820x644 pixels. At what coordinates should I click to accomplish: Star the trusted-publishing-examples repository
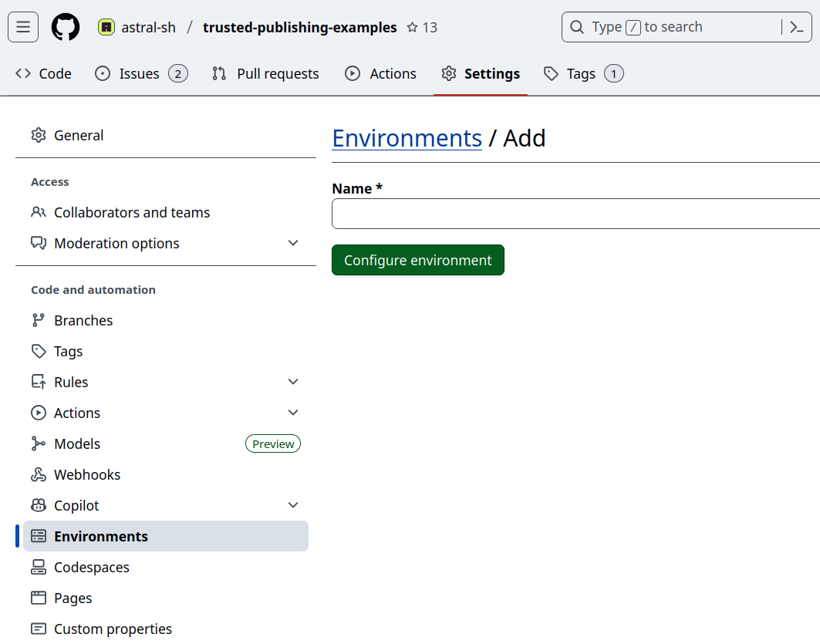[x=411, y=27]
